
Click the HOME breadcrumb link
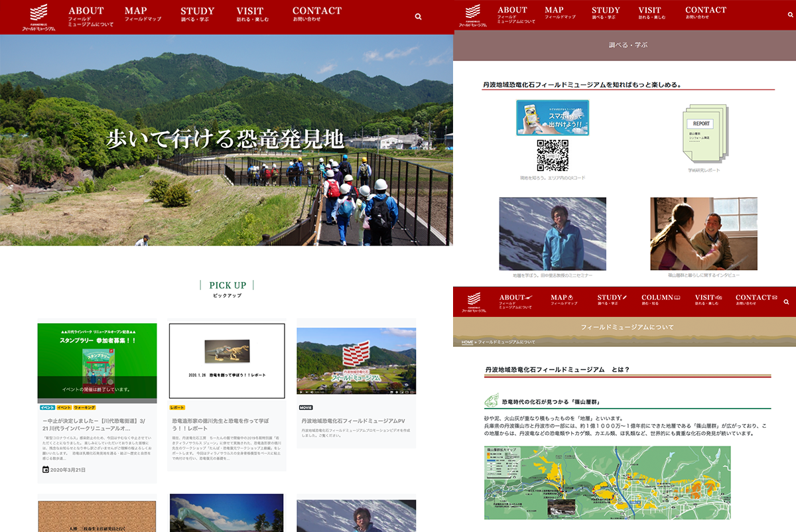point(467,342)
